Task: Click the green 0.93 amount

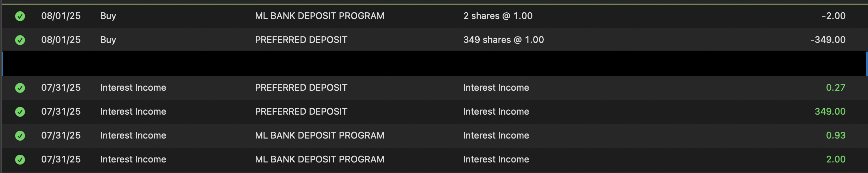Action: pyautogui.click(x=836, y=135)
